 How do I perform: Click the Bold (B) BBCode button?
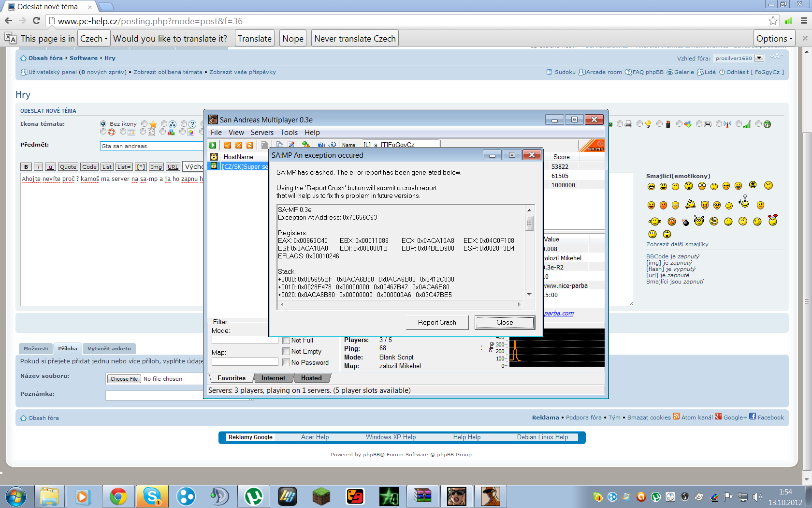click(26, 167)
